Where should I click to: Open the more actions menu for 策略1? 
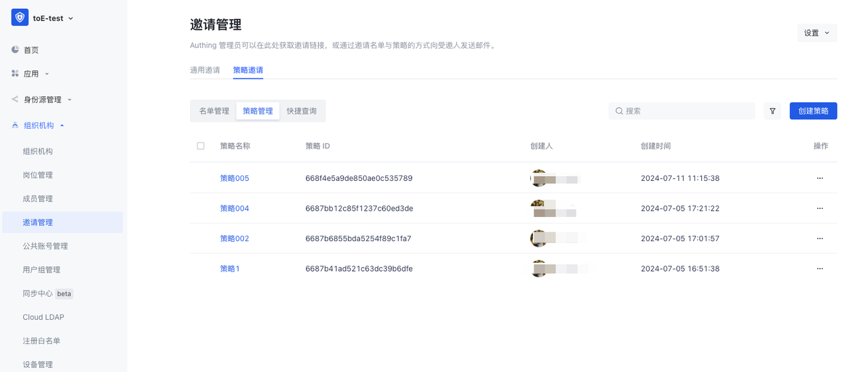coord(819,268)
